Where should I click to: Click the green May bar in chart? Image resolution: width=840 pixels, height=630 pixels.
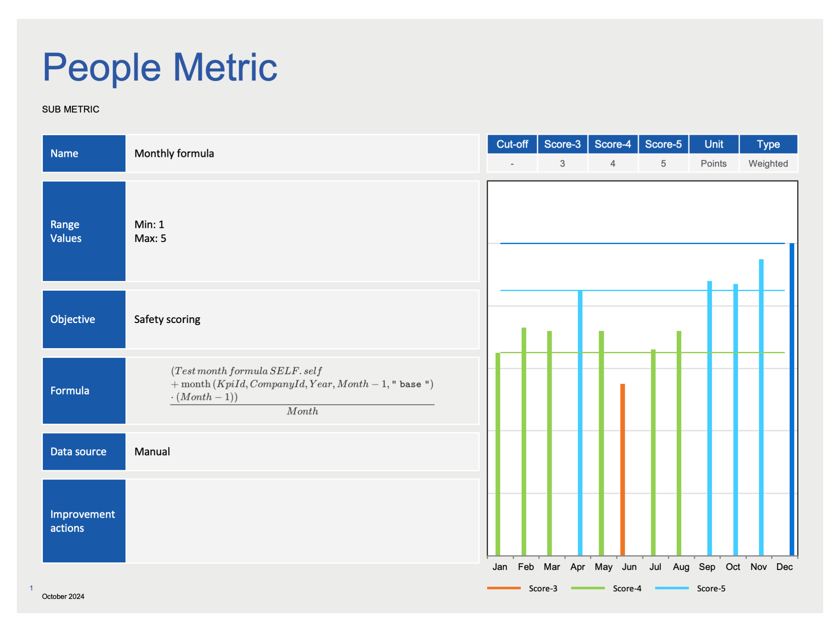click(x=601, y=443)
